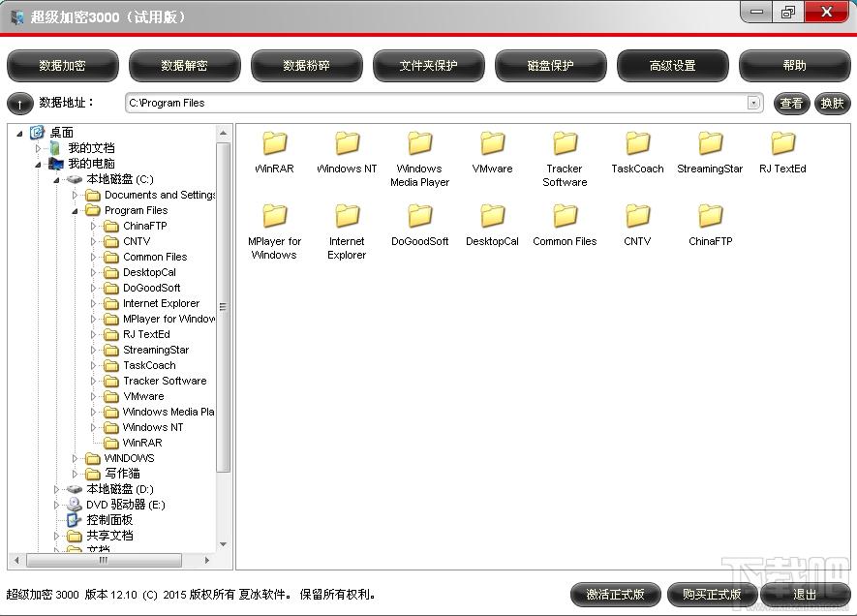
Task: Select the DoGoodSoft folder icon in file pane
Action: click(419, 216)
